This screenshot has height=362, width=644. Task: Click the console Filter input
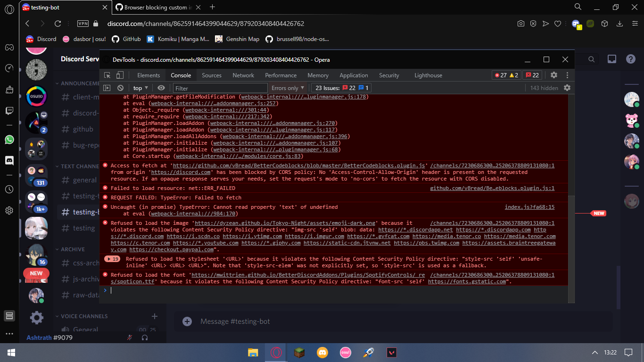[220, 88]
